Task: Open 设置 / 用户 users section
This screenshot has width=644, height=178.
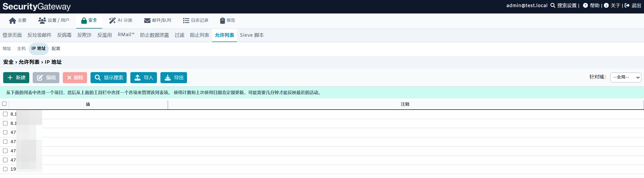Action: (x=54, y=21)
